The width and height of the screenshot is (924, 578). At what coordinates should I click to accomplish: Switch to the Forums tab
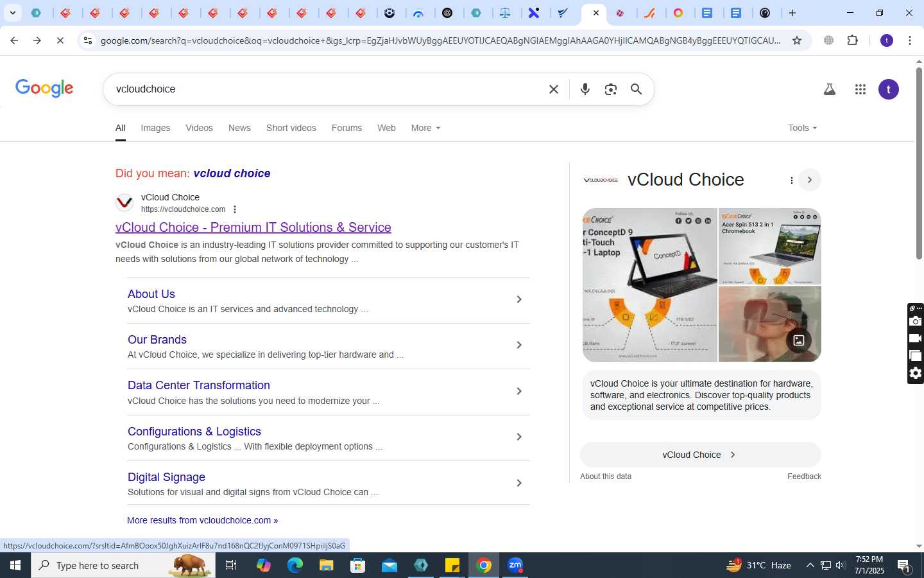346,128
